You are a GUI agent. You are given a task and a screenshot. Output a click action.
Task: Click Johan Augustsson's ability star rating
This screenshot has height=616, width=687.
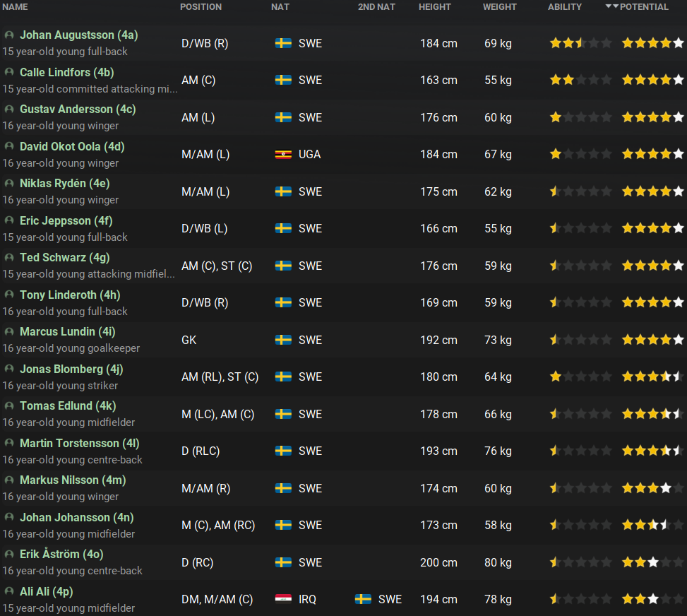point(581,43)
